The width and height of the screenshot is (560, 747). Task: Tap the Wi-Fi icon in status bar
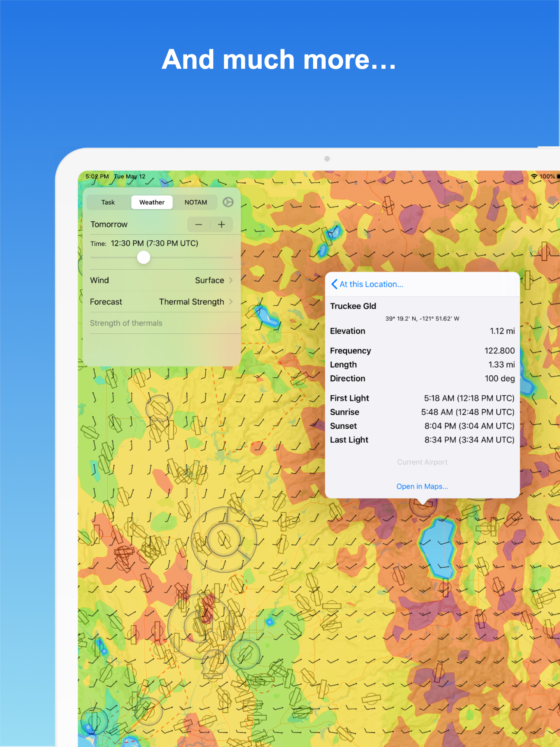(534, 176)
